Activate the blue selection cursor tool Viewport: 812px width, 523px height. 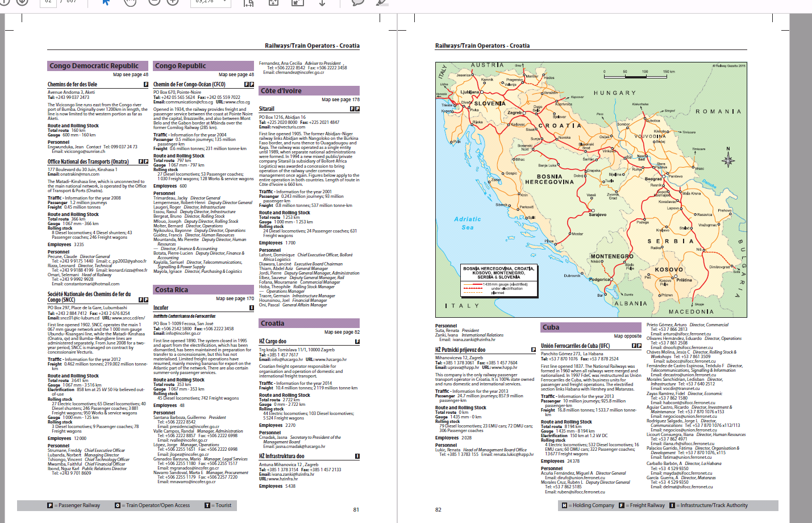(x=106, y=2)
